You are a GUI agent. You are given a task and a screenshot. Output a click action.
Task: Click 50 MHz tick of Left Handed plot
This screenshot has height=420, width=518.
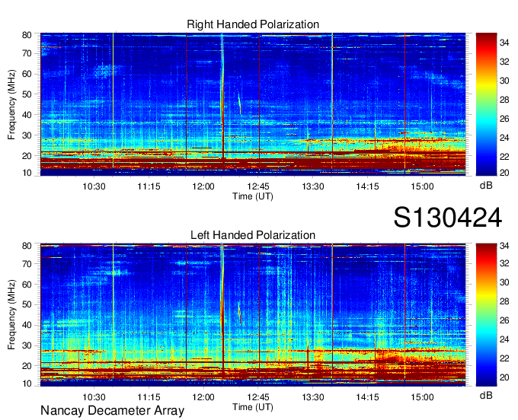pos(27,304)
